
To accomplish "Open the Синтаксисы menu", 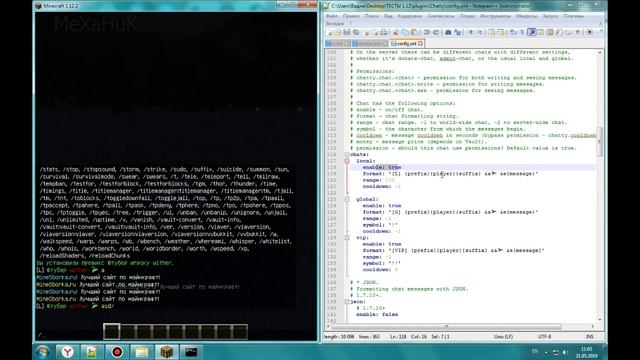I will (x=441, y=16).
